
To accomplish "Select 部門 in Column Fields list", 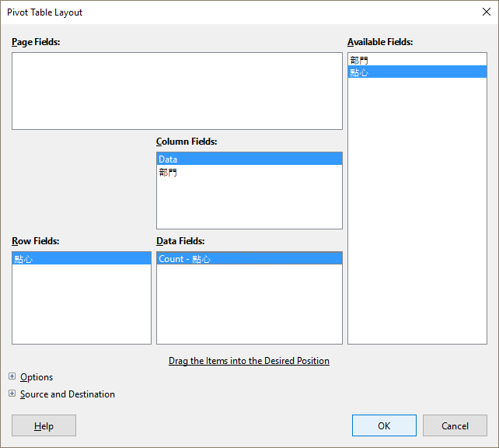I will point(168,172).
